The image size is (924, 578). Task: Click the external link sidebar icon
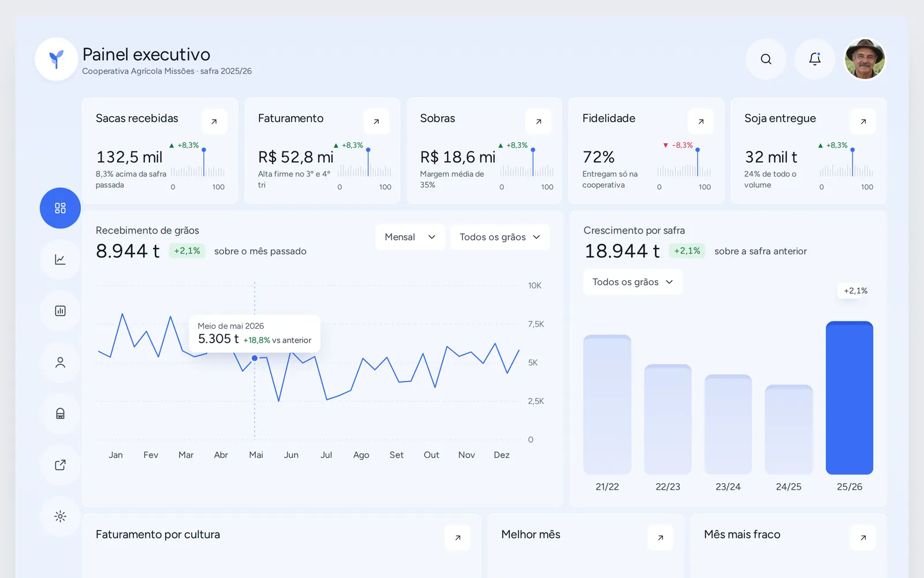(x=60, y=465)
